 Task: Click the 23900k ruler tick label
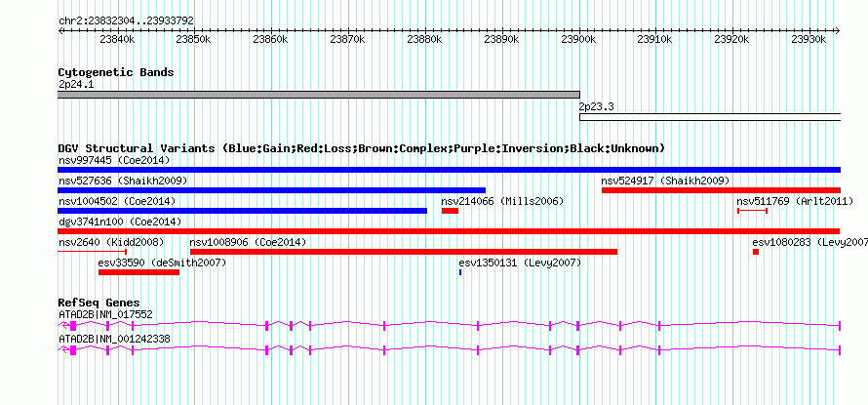[x=578, y=39]
